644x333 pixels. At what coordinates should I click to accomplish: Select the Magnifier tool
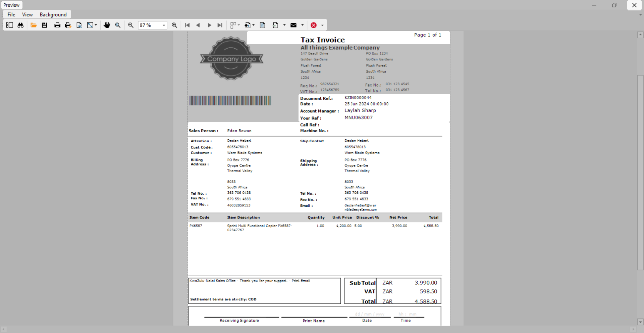tap(118, 25)
